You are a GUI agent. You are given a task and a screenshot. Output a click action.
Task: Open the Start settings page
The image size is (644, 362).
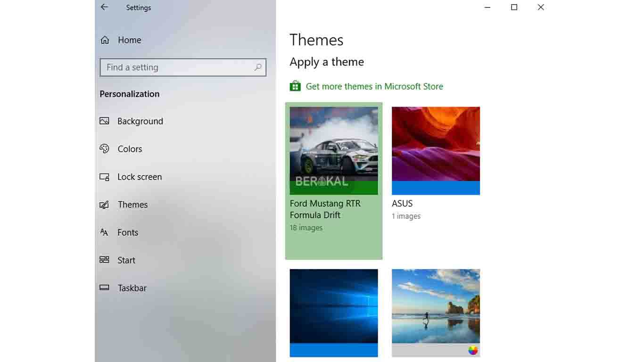[126, 260]
